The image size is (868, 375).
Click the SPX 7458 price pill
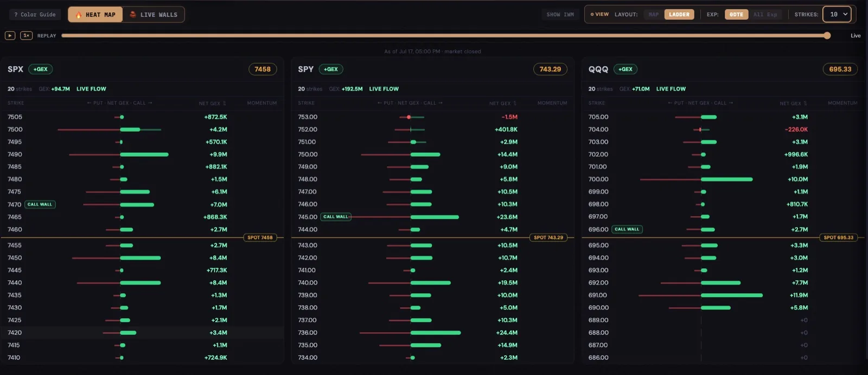(x=263, y=69)
